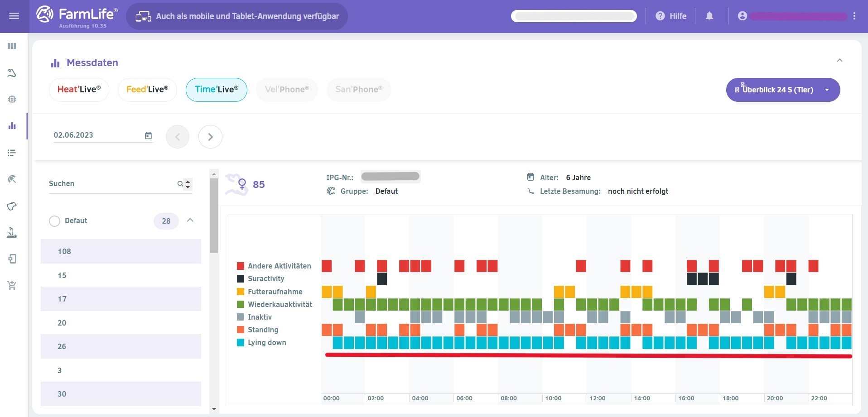
Task: Collapse the Defaut group list
Action: (x=190, y=220)
